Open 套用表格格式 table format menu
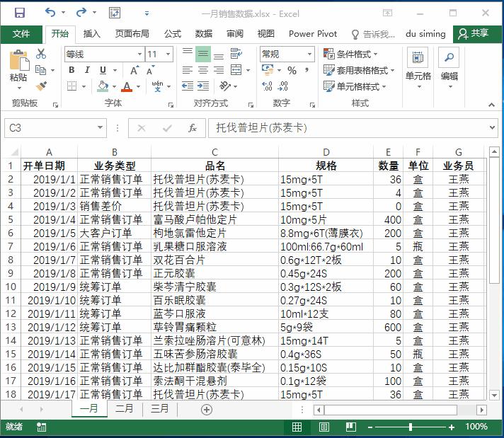The height and width of the screenshot is (438, 504). coord(359,70)
